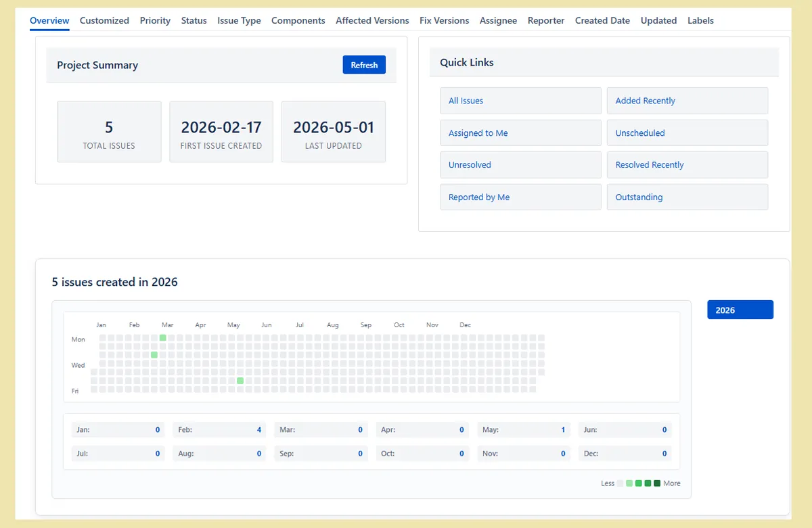Click the Jan monthly count row

coord(118,430)
